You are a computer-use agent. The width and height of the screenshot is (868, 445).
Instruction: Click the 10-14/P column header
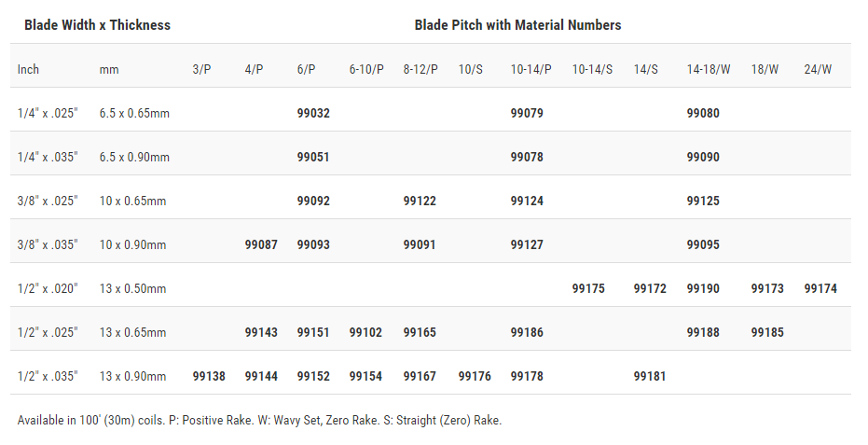pos(530,69)
